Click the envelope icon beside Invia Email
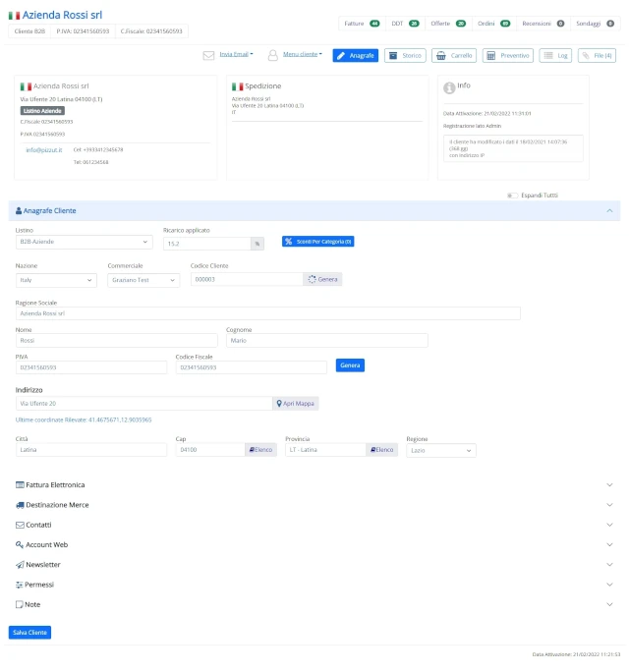This screenshot has width=629, height=672. pyautogui.click(x=208, y=55)
